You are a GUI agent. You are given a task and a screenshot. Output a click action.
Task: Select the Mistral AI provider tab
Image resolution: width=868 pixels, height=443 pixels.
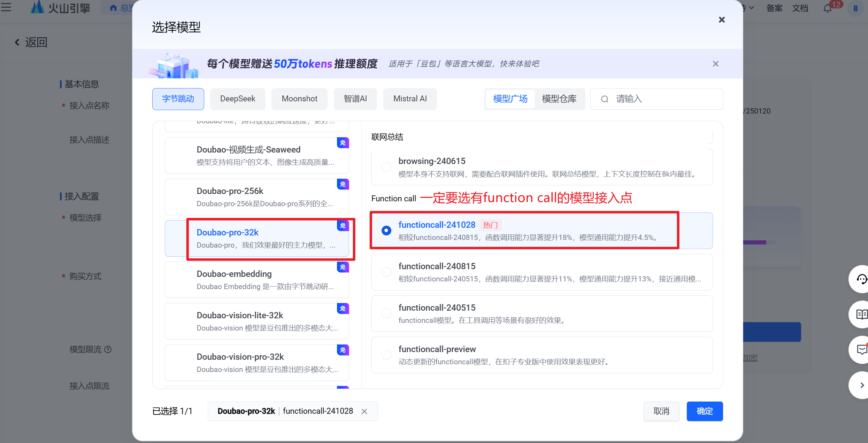410,99
